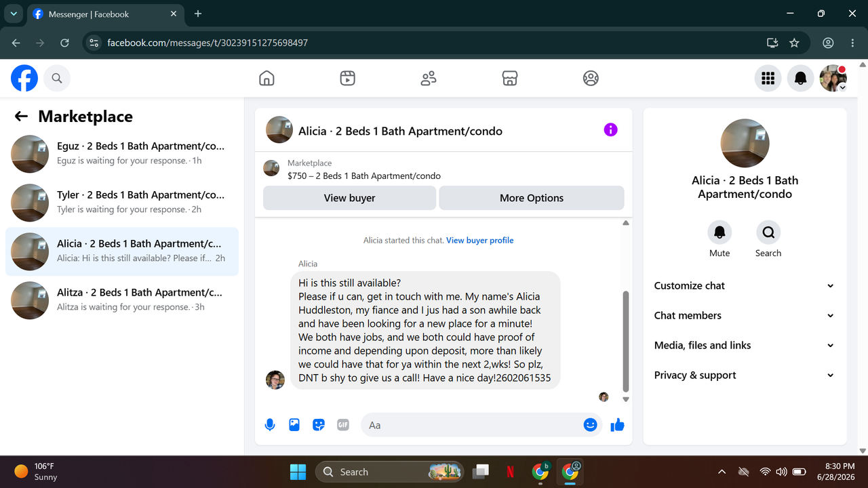
Task: Choose a sticker from the sticker icon
Action: coord(319,425)
